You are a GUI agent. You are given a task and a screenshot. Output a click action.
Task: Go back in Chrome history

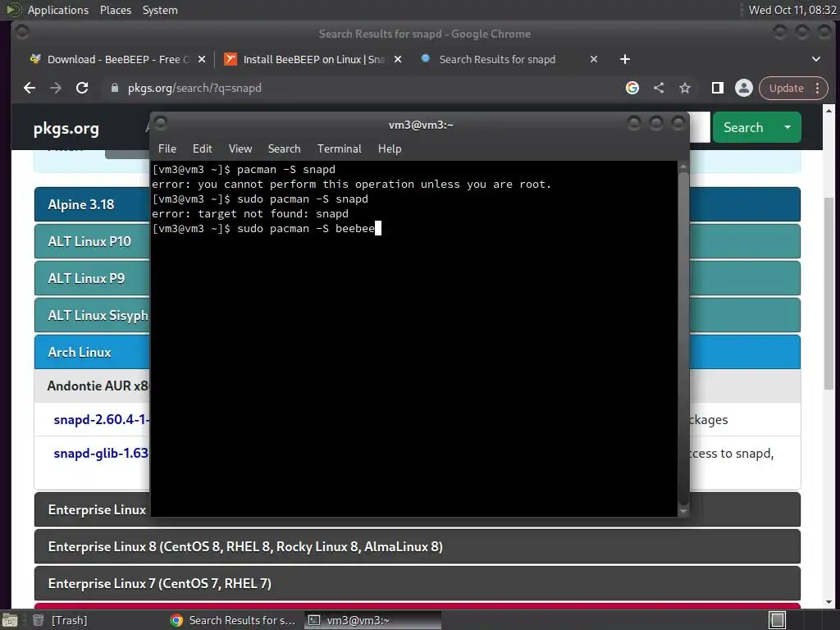(30, 88)
